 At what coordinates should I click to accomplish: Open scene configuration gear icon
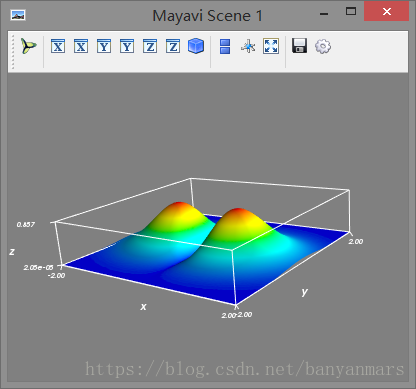(x=323, y=46)
